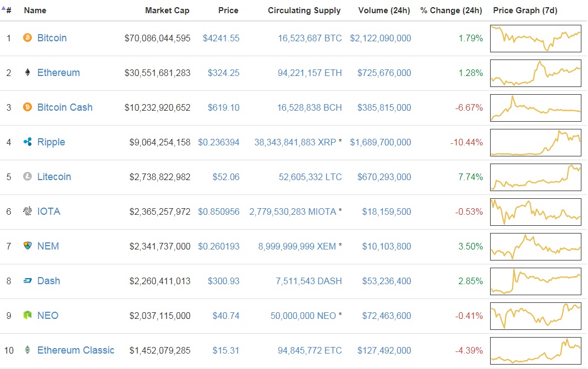The width and height of the screenshot is (588, 369).
Task: Open the Bitcoin Cash name link
Action: click(x=65, y=107)
